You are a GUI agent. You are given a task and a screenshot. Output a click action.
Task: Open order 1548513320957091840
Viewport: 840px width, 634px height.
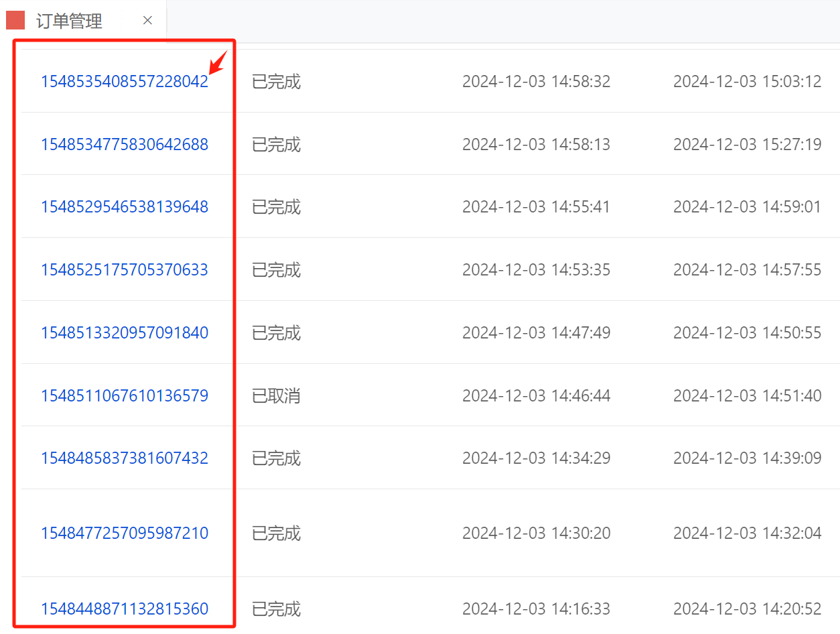pyautogui.click(x=125, y=332)
